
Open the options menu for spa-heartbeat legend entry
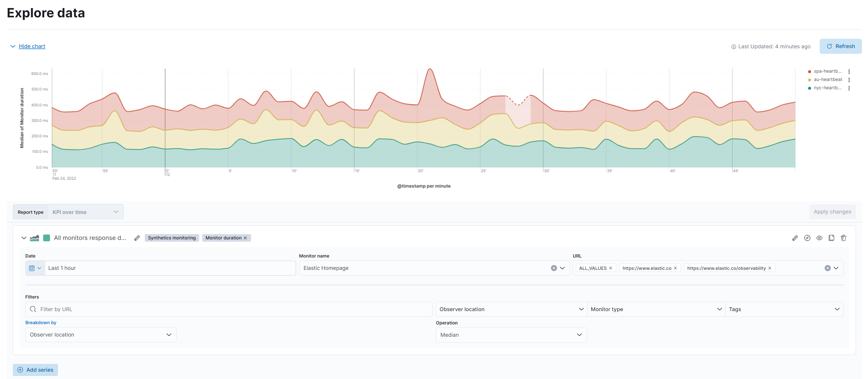click(x=849, y=71)
